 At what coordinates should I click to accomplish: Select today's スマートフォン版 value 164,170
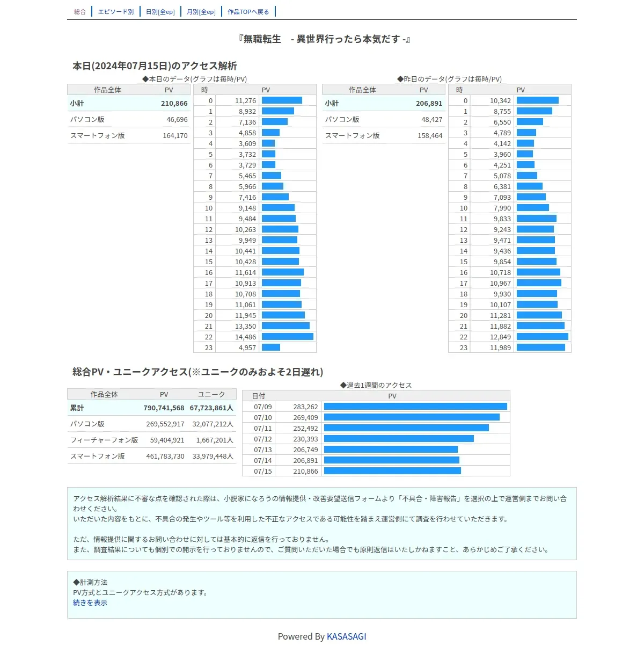[175, 136]
